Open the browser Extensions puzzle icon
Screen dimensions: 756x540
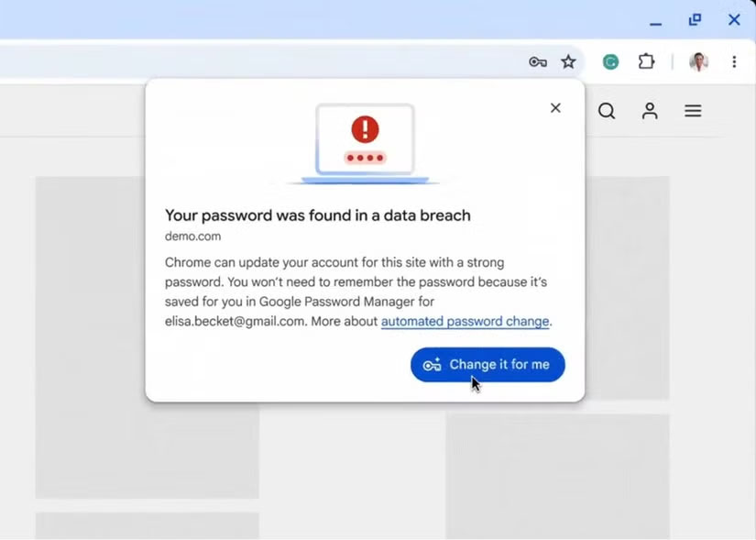click(x=646, y=61)
